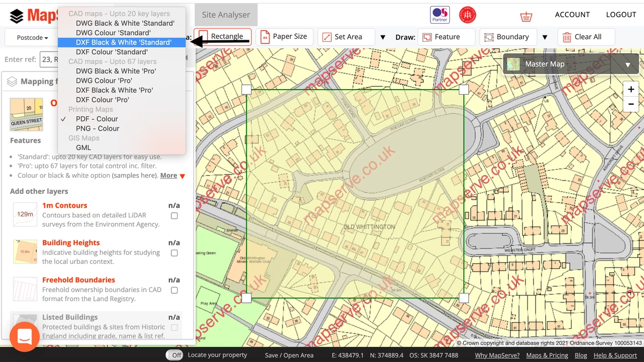Open the shopping basket icon
The image size is (644, 362).
[x=526, y=16]
